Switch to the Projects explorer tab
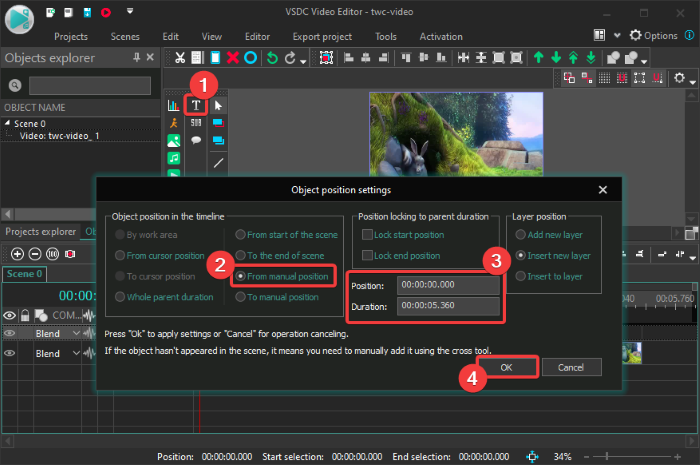700x465 pixels. pos(40,232)
